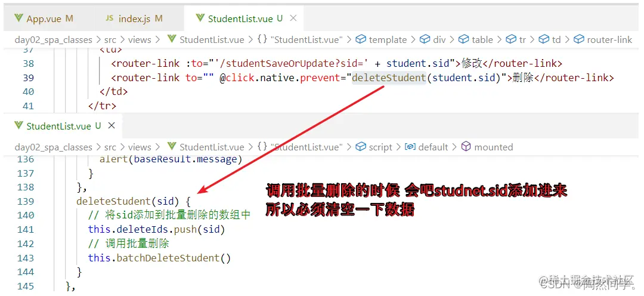
Task: Click the cube icon beside router-link breadcrumb
Action: tap(578, 39)
